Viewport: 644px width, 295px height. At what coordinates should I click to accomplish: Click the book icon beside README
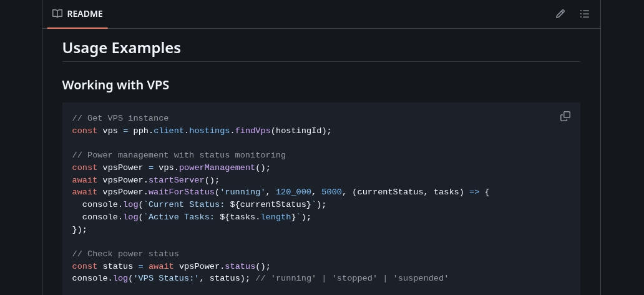(x=57, y=14)
